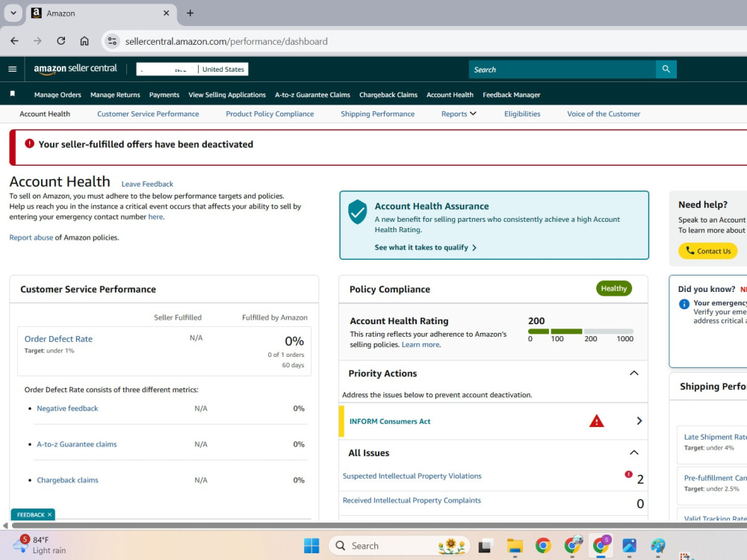Open Feedback Manager menu item
Viewport: 747px width, 560px height.
[512, 95]
